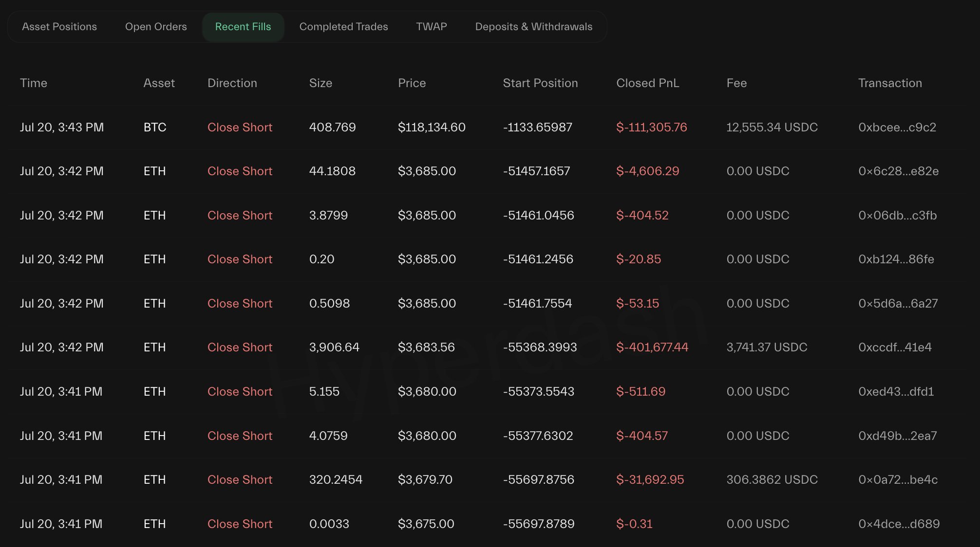Click the $-111,305.76 closed PnL value
Screen dimensions: 980x547
tap(652, 128)
